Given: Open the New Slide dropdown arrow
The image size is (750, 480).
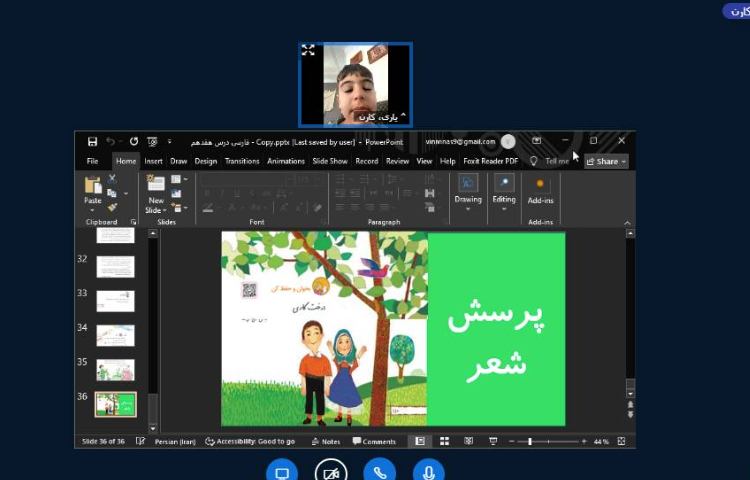Looking at the screenshot, I should pos(165,210).
